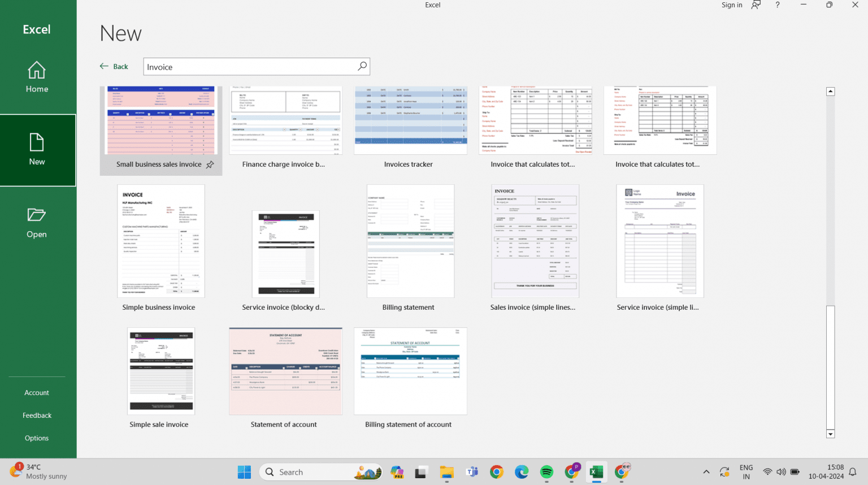
Task: Open Spotify from the taskbar
Action: pos(546,472)
